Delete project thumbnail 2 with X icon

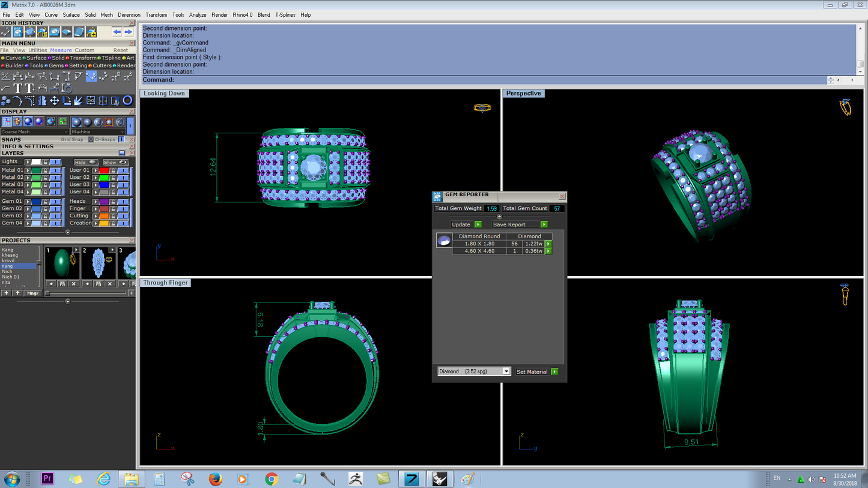click(x=109, y=283)
